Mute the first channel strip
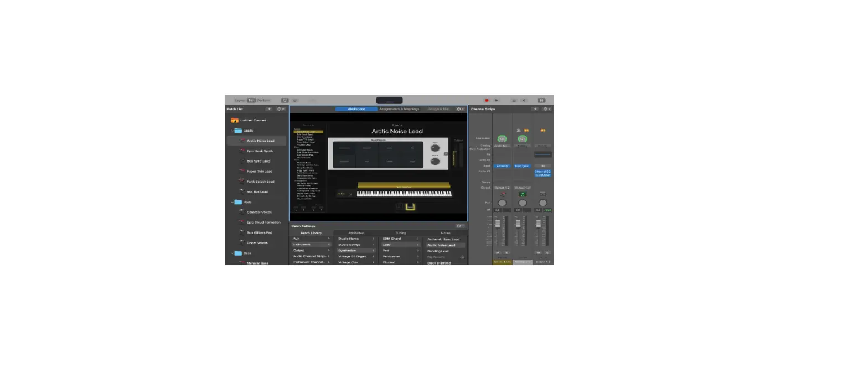This screenshot has height=373, width=868. pos(499,252)
